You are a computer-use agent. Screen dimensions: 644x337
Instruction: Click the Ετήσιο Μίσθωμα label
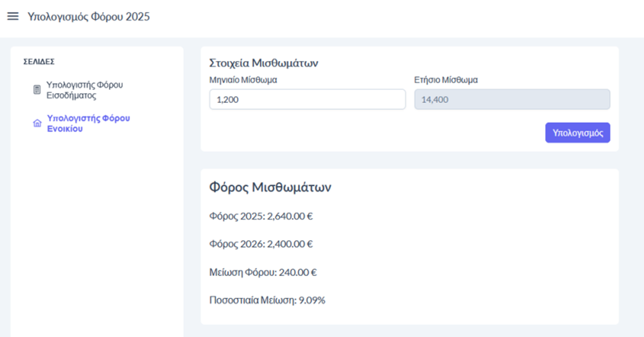point(445,80)
